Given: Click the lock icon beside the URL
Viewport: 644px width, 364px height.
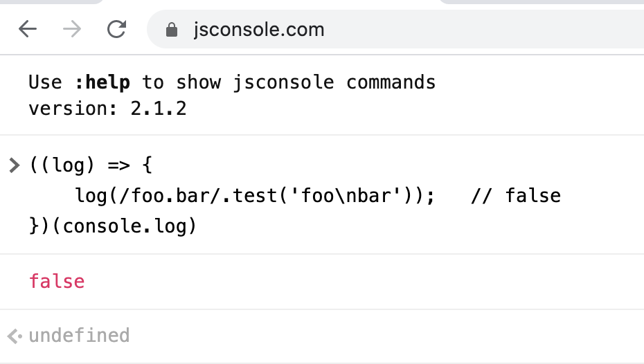Looking at the screenshot, I should (172, 30).
